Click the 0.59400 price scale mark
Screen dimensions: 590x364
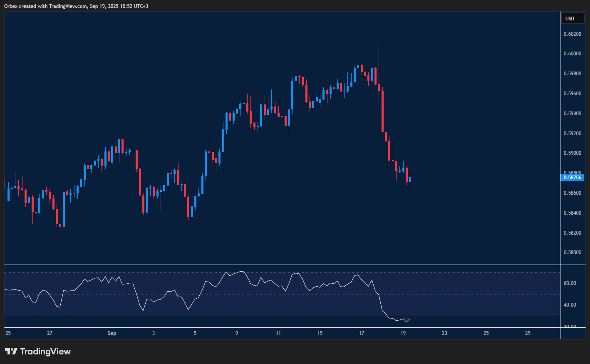[x=572, y=114]
